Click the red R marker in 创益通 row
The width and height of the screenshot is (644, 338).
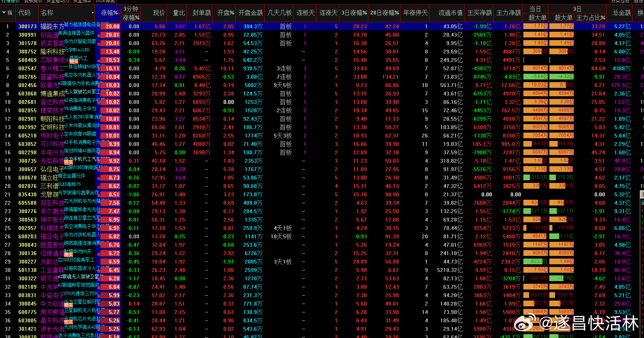click(99, 36)
